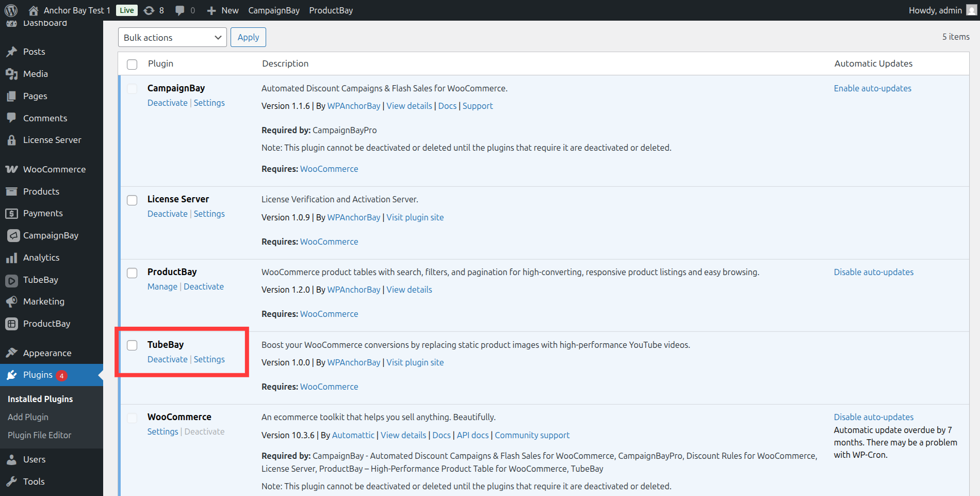Open the New content menu in admin bar

[x=223, y=10]
